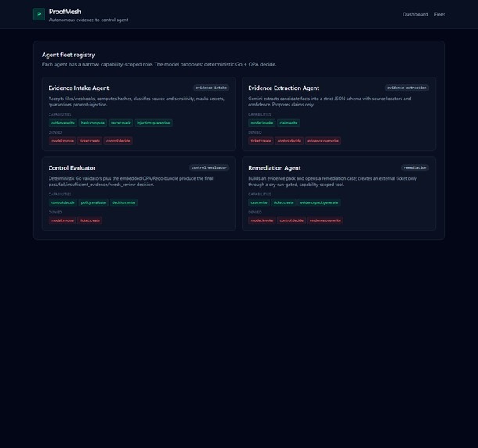Screen dimensions: 478x448
Task: Click denied control:decide chip in Evidence Intake Agent
Action: (x=118, y=141)
